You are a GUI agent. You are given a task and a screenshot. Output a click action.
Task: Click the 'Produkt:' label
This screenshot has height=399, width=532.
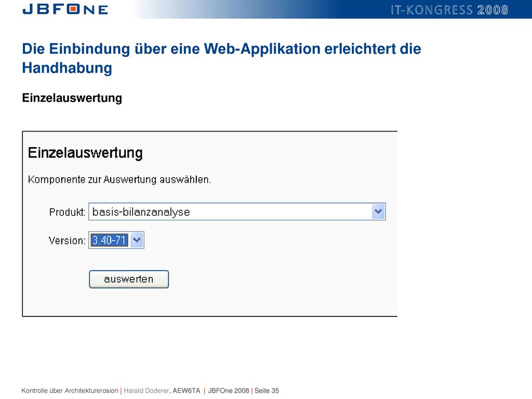tap(67, 212)
